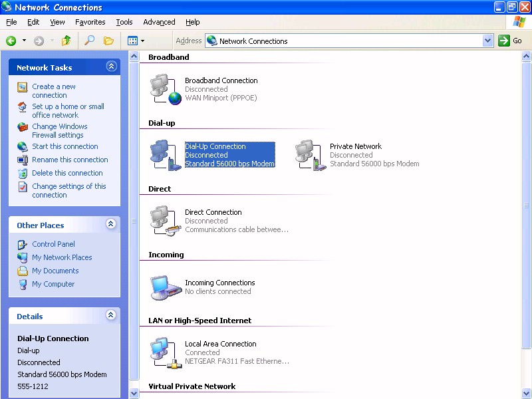The height and width of the screenshot is (399, 532).
Task: Click Set up a home or small office network
Action: [x=68, y=110]
